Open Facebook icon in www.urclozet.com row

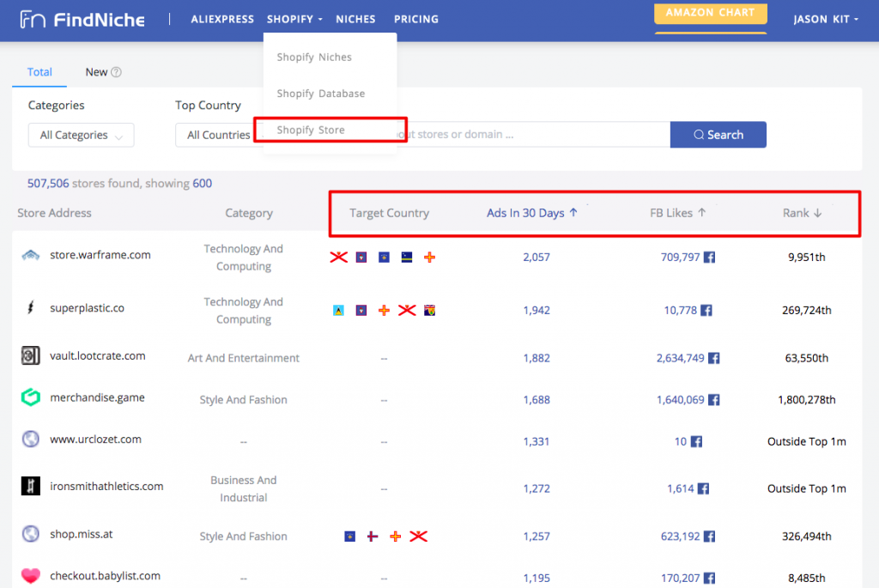click(x=696, y=442)
